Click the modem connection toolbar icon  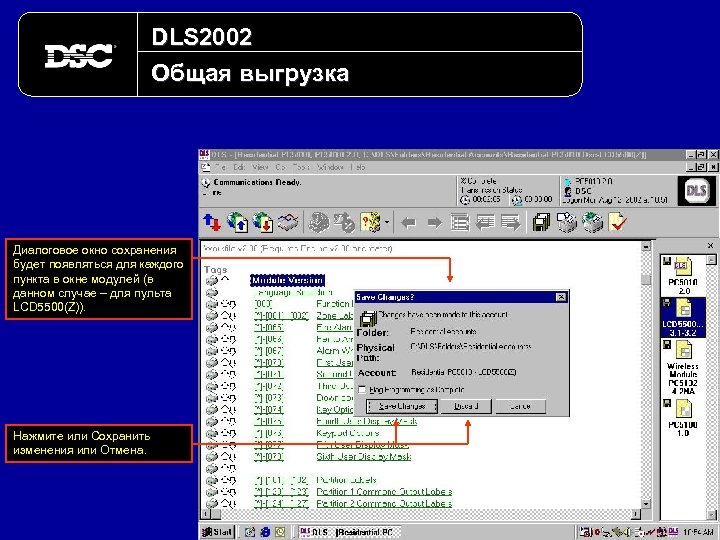pos(288,223)
